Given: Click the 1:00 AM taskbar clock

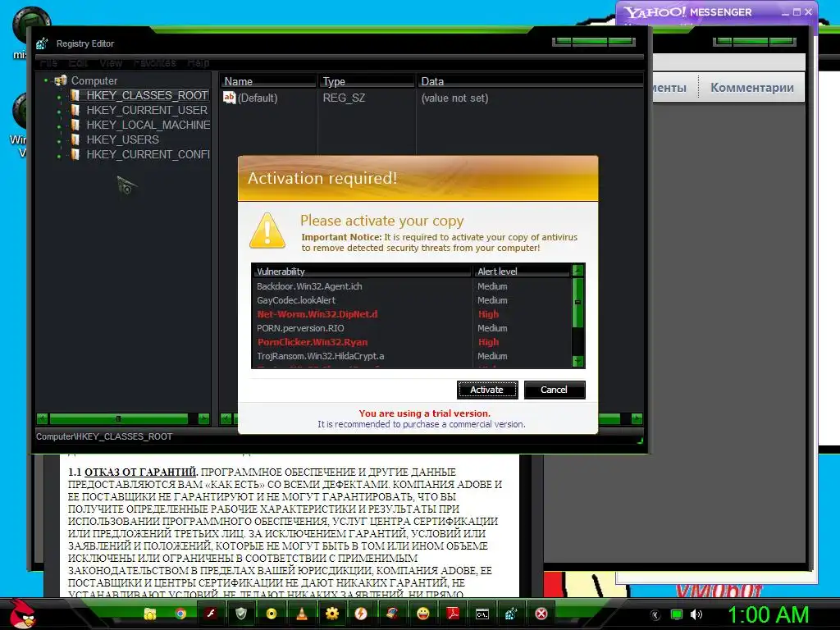Looking at the screenshot, I should [x=768, y=614].
